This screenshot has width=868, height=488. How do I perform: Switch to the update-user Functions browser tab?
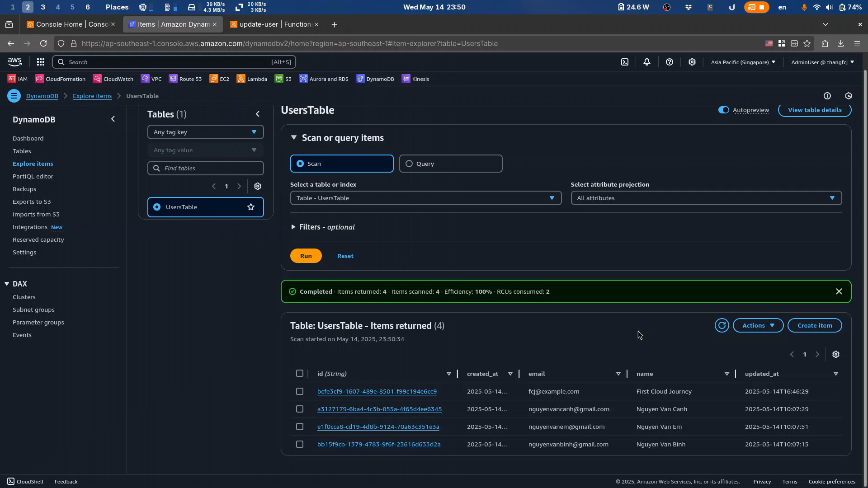click(274, 24)
